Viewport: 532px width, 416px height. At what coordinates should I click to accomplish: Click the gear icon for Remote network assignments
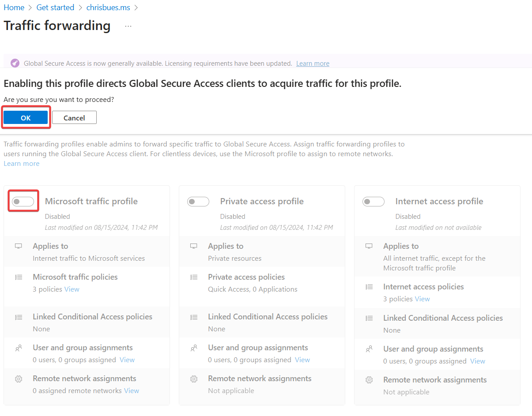tap(18, 379)
